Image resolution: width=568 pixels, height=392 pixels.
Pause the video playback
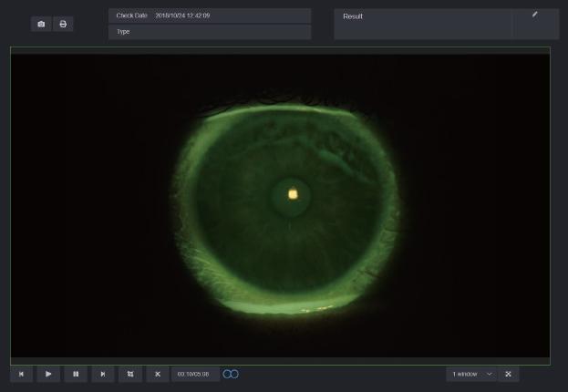pyautogui.click(x=76, y=374)
